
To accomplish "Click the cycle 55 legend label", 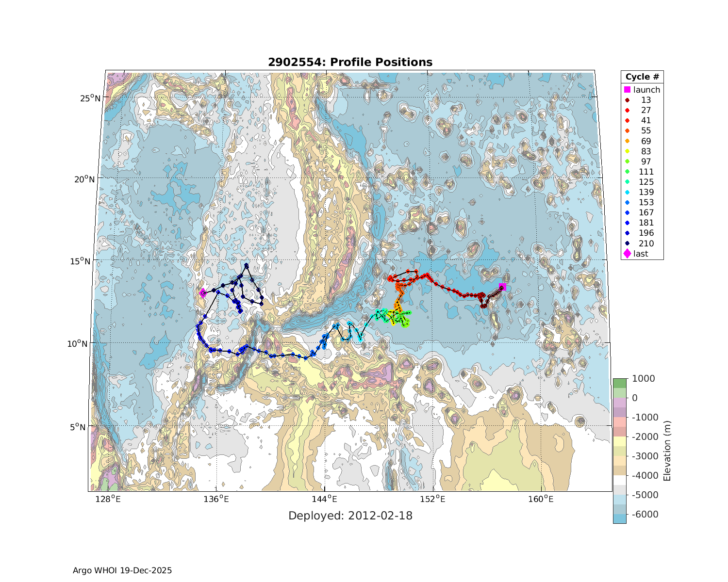I will pos(645,131).
